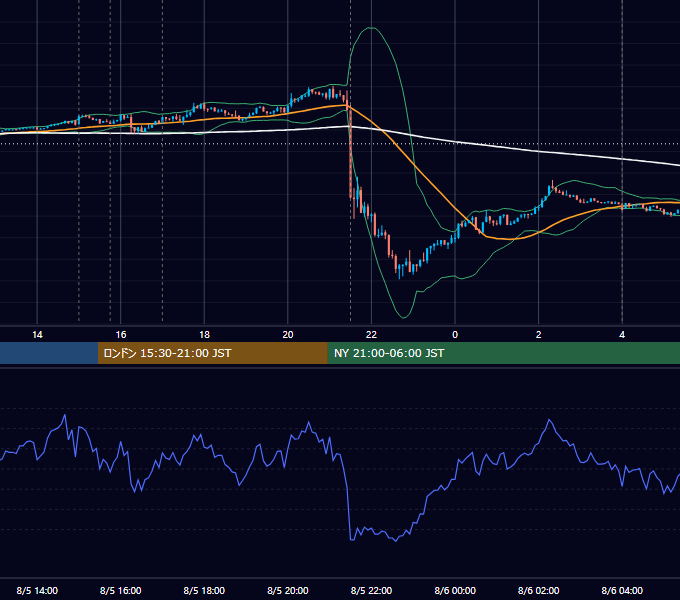The image size is (680, 600).
Task: Click the upper chart time label 0
Action: (x=455, y=335)
